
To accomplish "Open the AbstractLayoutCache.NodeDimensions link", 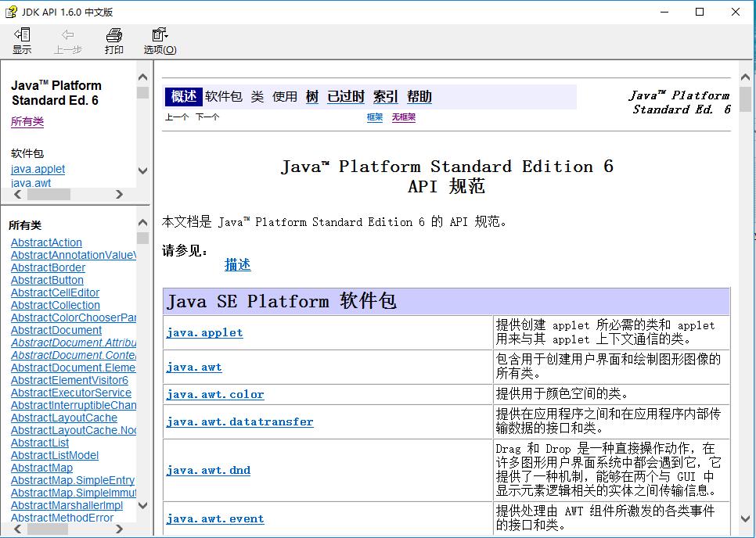I will pos(74,430).
